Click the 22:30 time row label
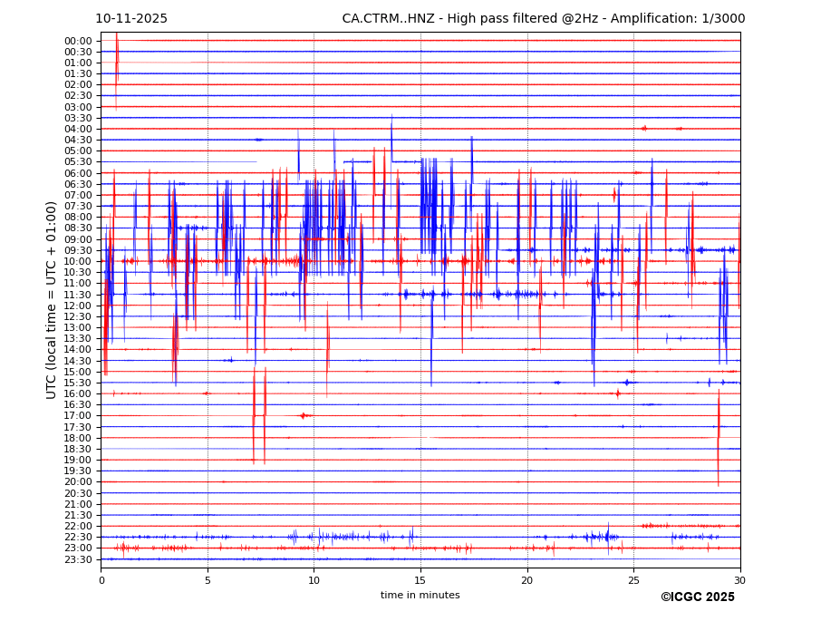The image size is (840, 631). (78, 537)
